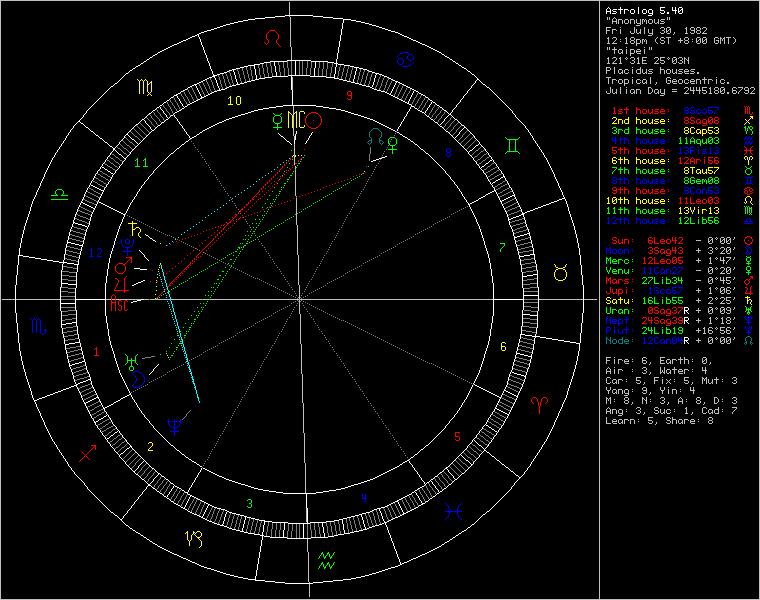The image size is (760, 600).
Task: Click the red Mars glyph in the wheel
Action: pyautogui.click(x=122, y=267)
